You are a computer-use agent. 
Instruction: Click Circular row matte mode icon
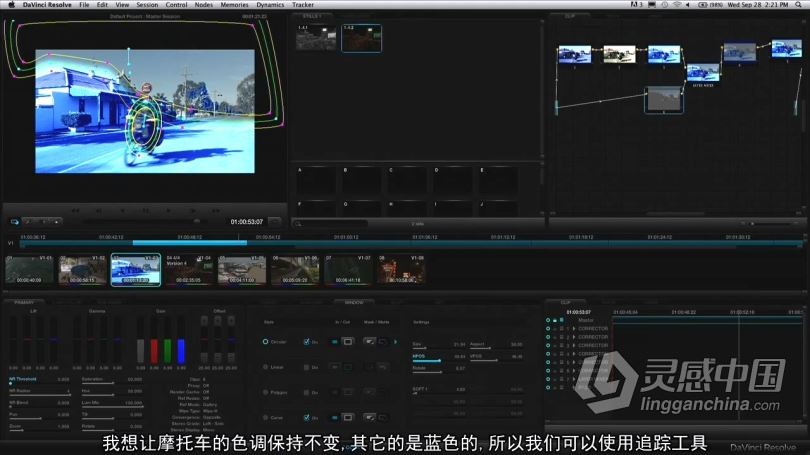coord(383,341)
